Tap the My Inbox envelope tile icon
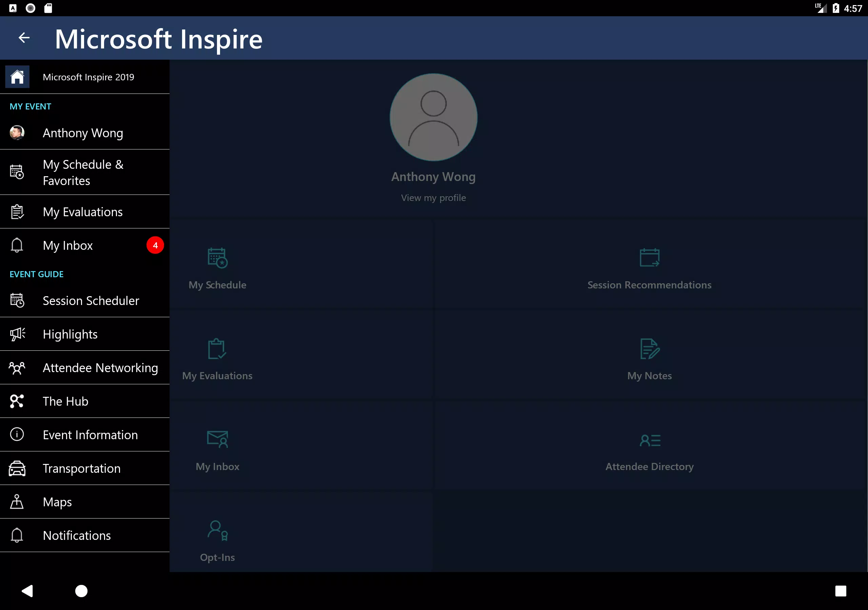This screenshot has height=610, width=868. pyautogui.click(x=217, y=439)
